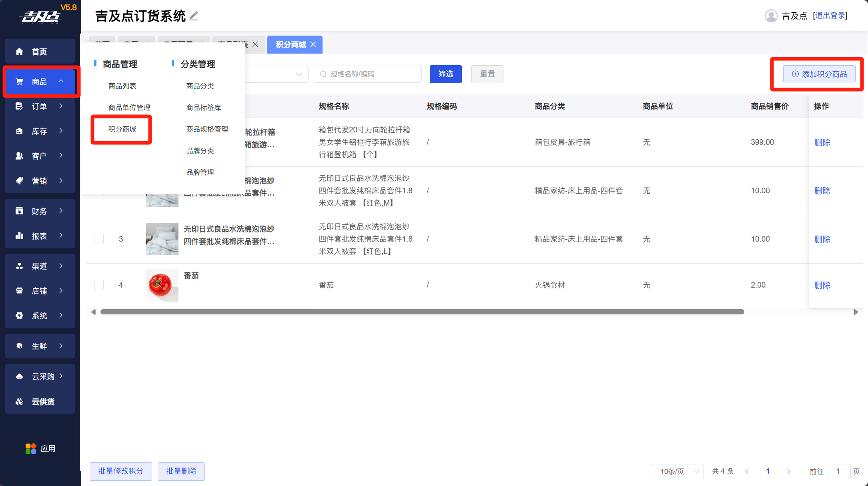868x486 pixels.
Task: Open the colorful 应用 apps icon
Action: click(31, 448)
